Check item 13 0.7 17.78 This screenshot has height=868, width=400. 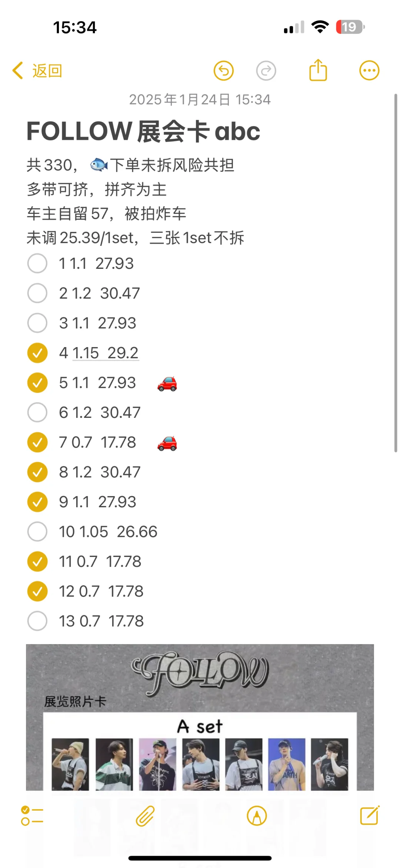coord(37,621)
